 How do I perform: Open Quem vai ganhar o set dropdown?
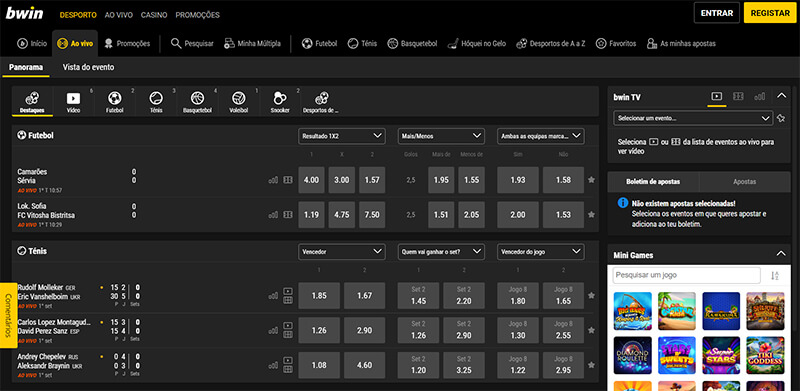pyautogui.click(x=441, y=252)
